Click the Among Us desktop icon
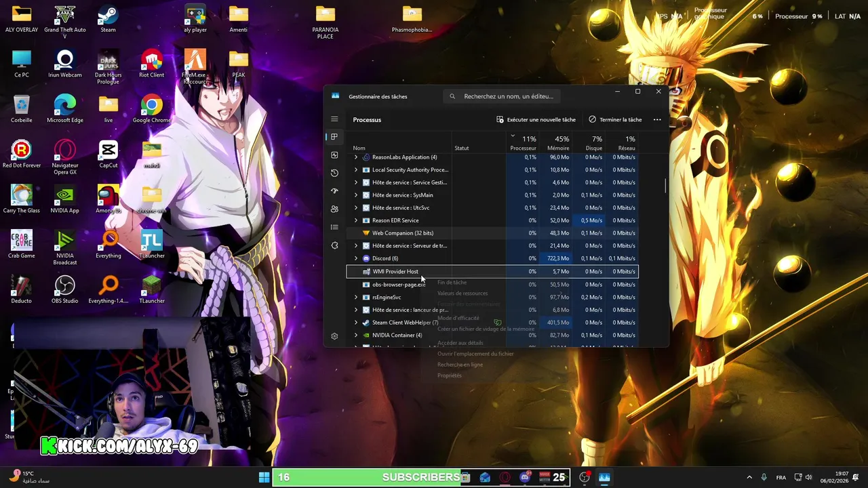This screenshot has height=488, width=868. (108, 200)
